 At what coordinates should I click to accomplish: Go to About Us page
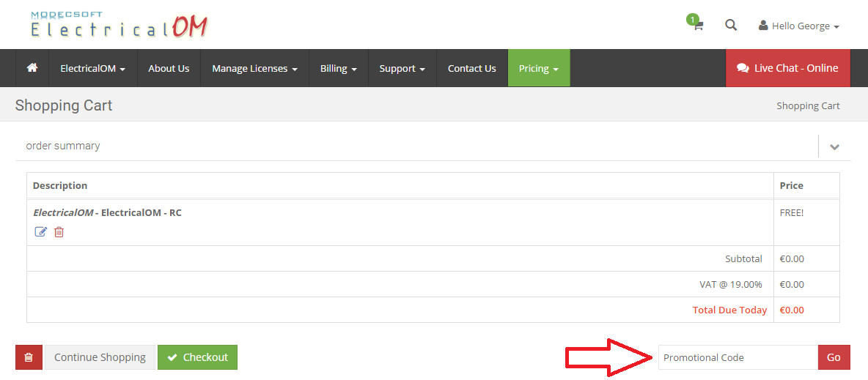tap(169, 68)
